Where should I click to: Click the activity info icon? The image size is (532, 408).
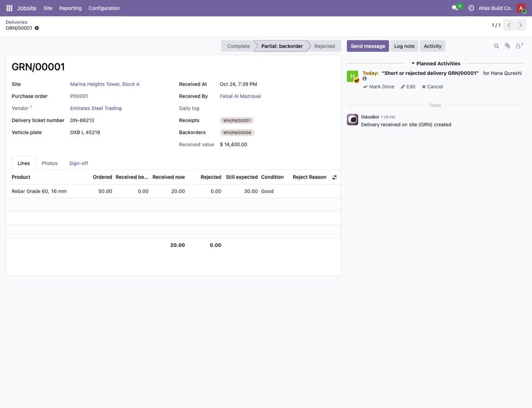click(364, 79)
